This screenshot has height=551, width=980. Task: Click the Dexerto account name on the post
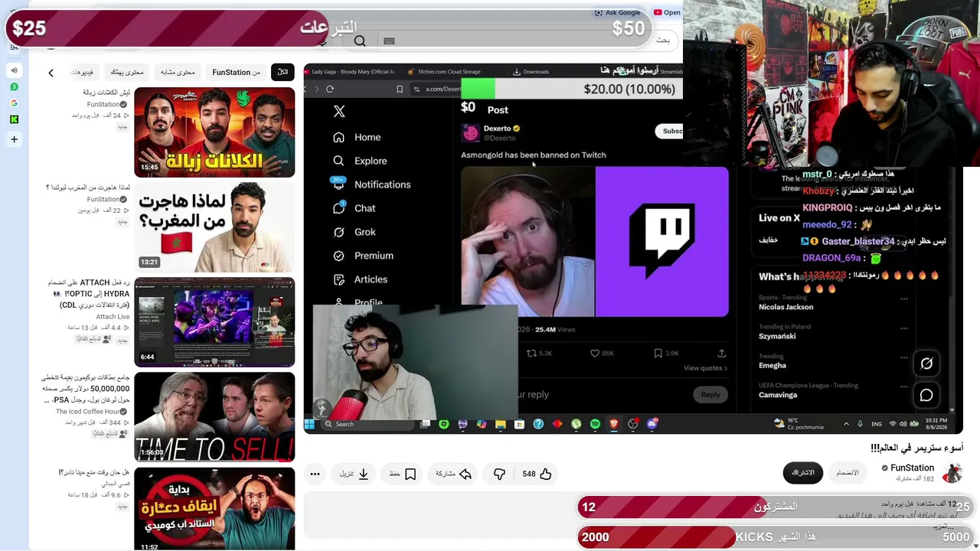[x=497, y=129]
